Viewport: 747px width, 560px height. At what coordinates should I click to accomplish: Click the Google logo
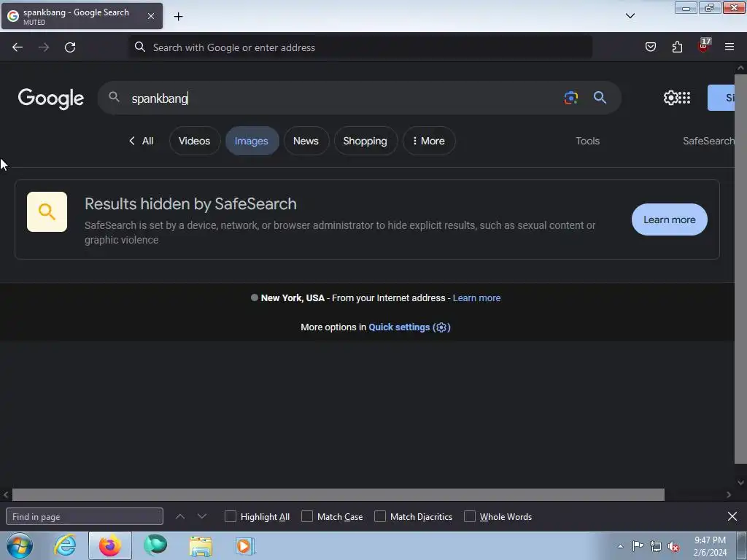[51, 98]
